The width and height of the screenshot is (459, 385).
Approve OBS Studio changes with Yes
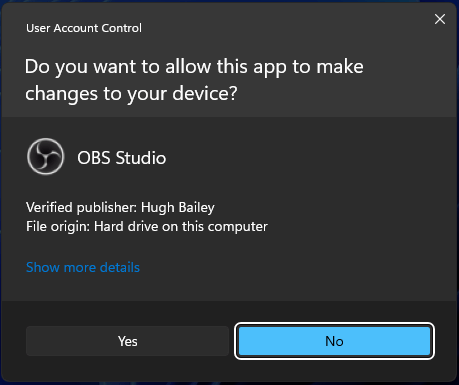(x=127, y=341)
